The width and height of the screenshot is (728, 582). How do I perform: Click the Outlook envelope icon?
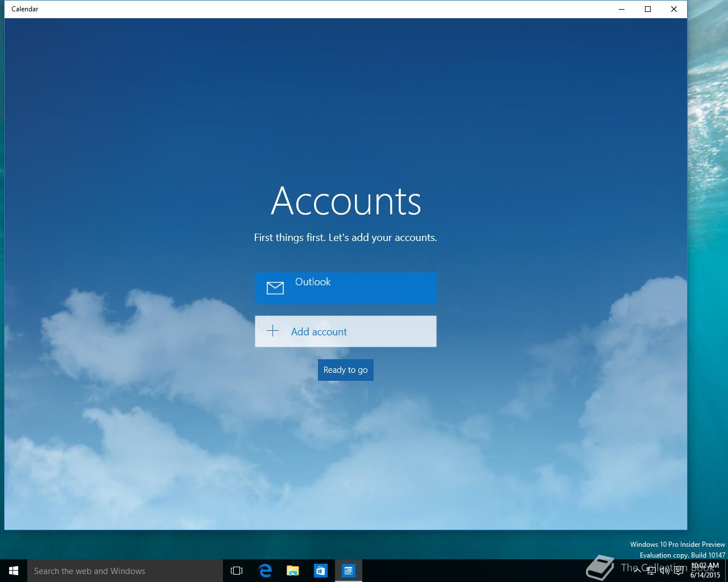[x=275, y=288]
